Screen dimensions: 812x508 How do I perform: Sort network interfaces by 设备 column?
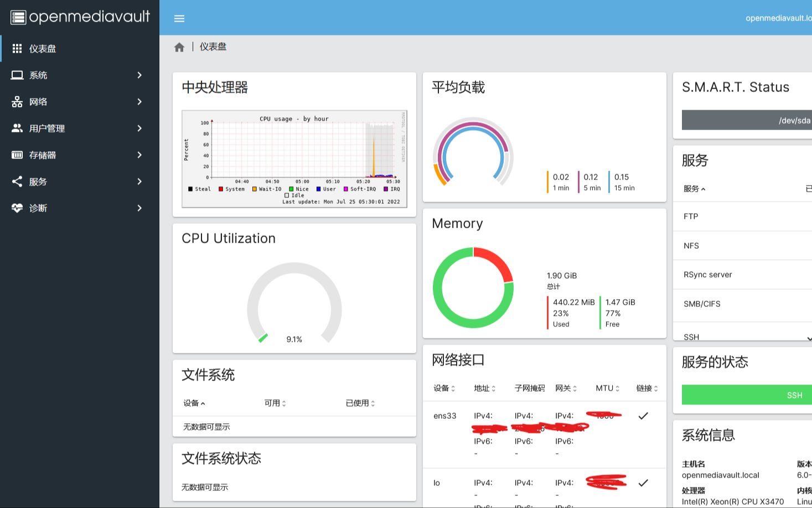tap(444, 388)
